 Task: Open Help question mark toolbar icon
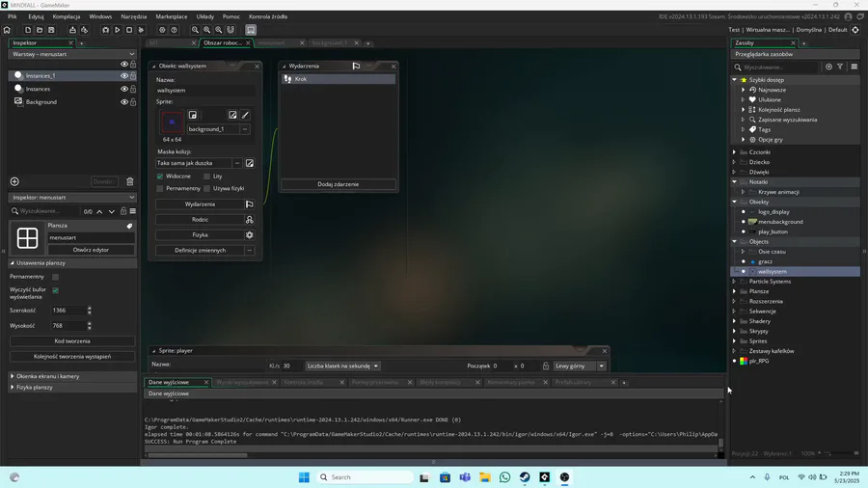click(x=174, y=30)
